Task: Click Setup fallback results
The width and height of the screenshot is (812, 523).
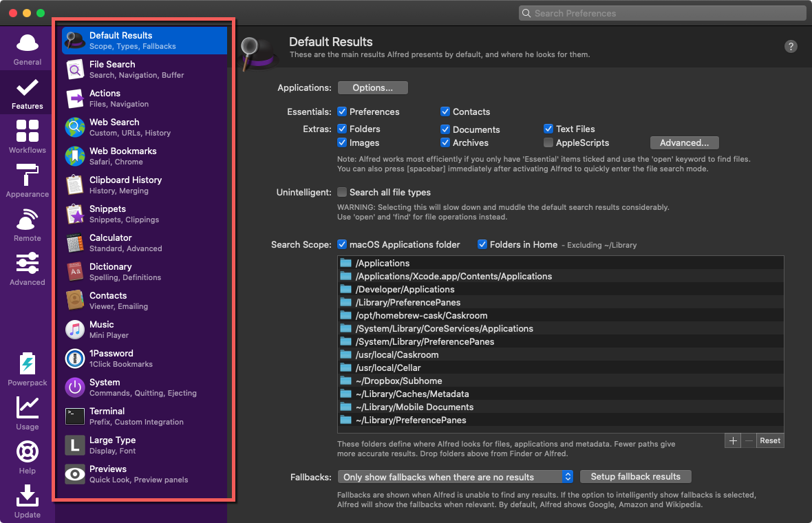Action: click(x=635, y=476)
